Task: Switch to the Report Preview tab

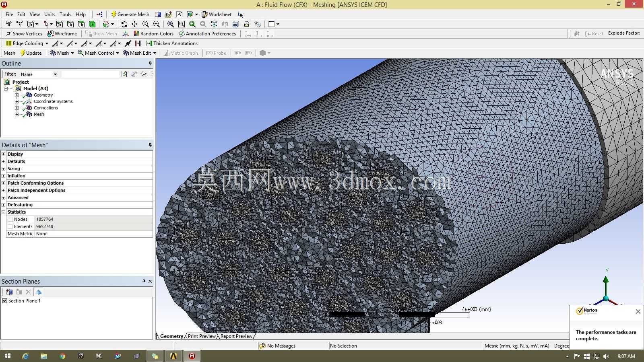Action: [x=236, y=336]
